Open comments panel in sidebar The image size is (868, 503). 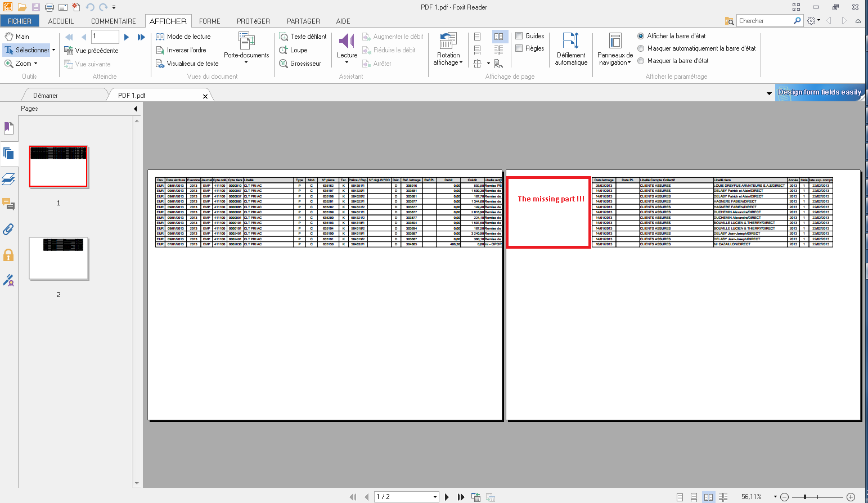[8, 204]
